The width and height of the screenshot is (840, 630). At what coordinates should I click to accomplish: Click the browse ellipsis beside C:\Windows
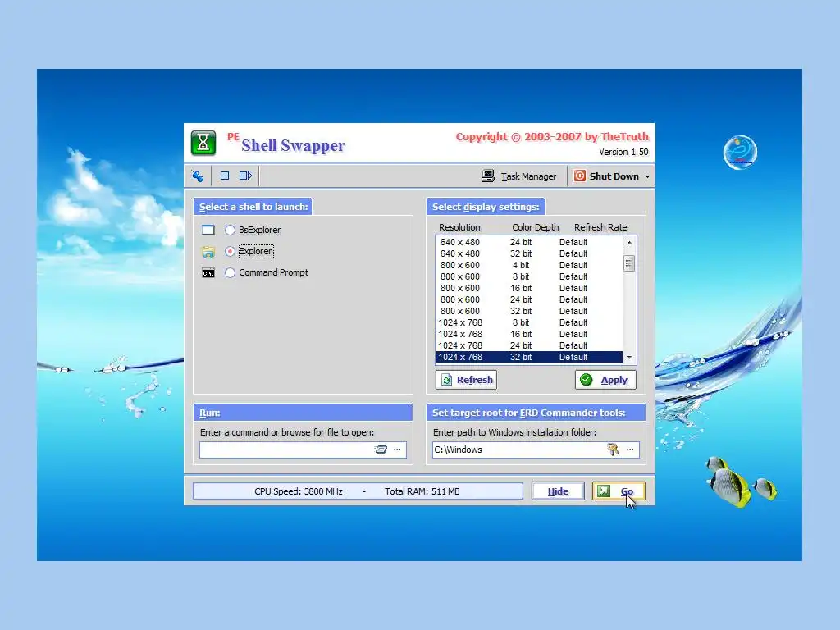(631, 450)
